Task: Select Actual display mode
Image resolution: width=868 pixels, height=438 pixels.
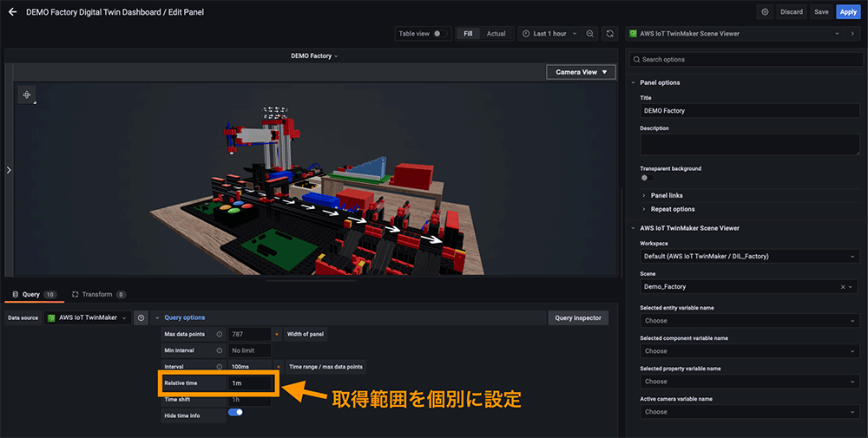Action: 496,34
